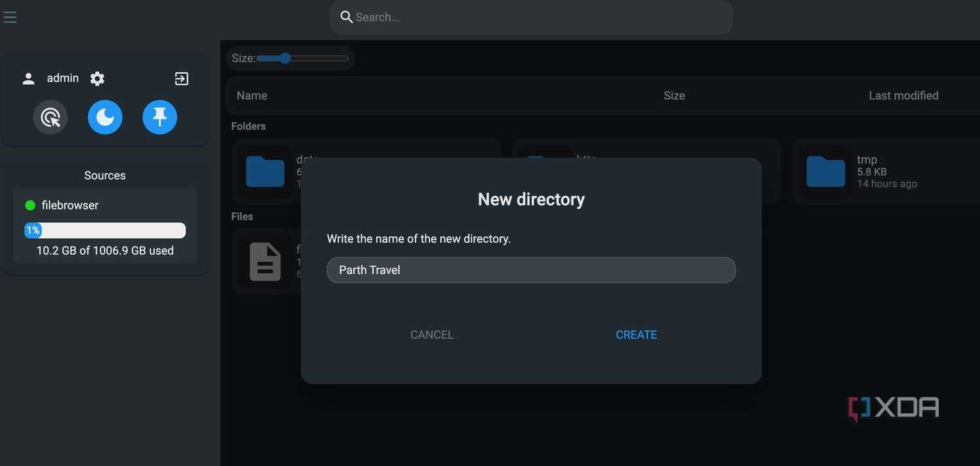Image resolution: width=980 pixels, height=466 pixels.
Task: Click the '10.2 GB of 1006.9 GB used' text
Action: 105,251
